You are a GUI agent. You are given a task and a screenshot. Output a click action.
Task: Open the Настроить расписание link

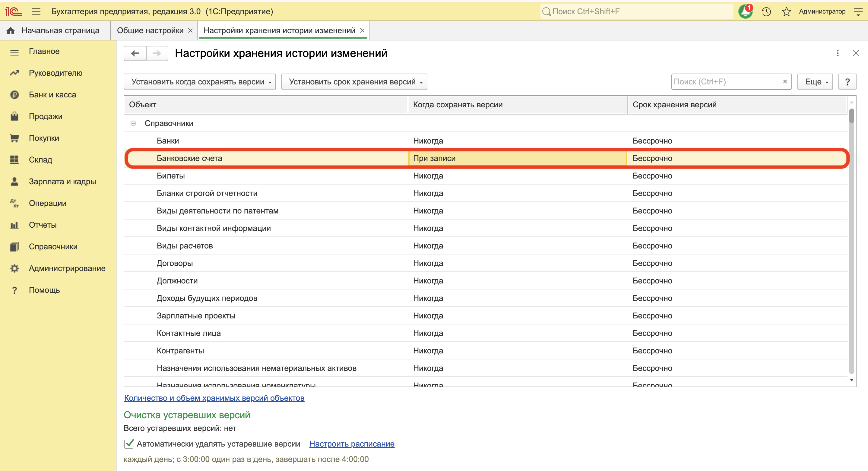pos(352,444)
